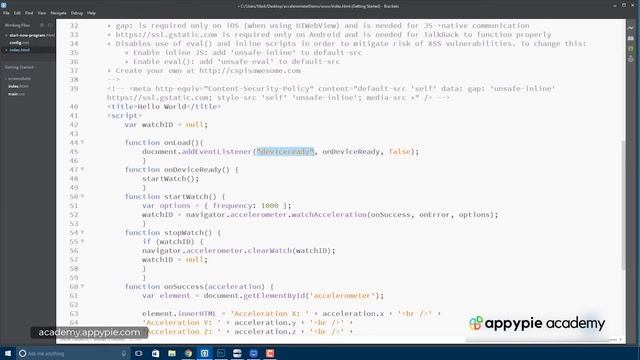Open the Debug menu
Screen dimensions: 640x360
click(x=77, y=13)
